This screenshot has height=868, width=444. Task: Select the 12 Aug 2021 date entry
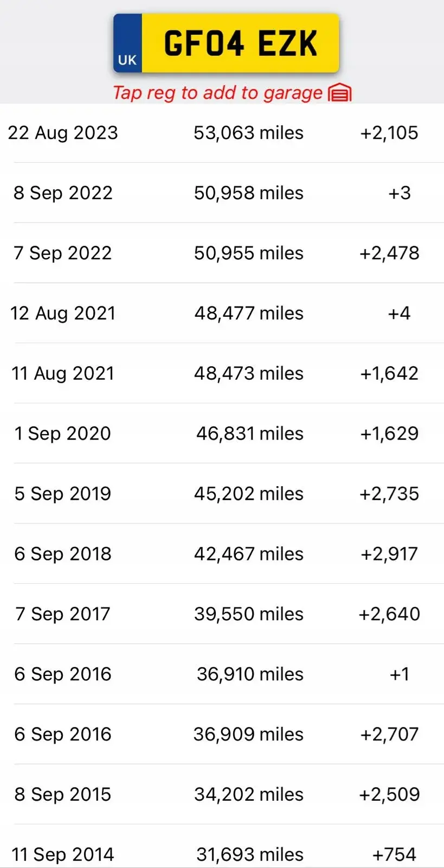[63, 314]
